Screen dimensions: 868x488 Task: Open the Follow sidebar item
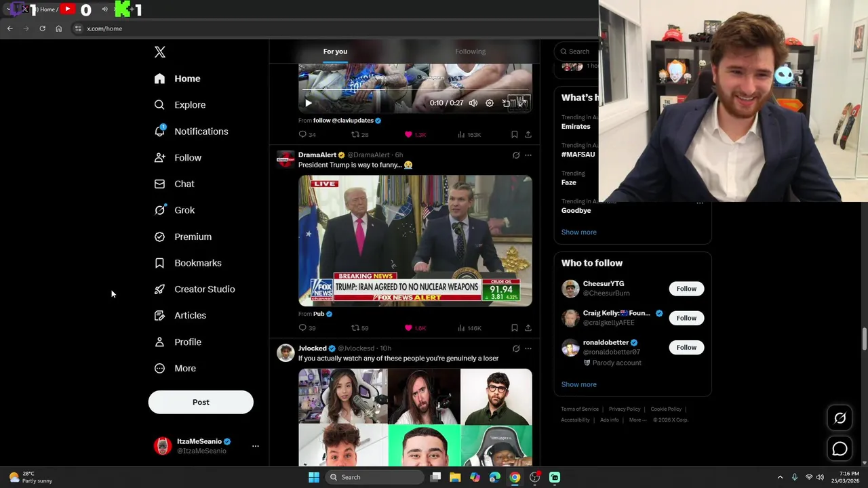[x=178, y=158]
